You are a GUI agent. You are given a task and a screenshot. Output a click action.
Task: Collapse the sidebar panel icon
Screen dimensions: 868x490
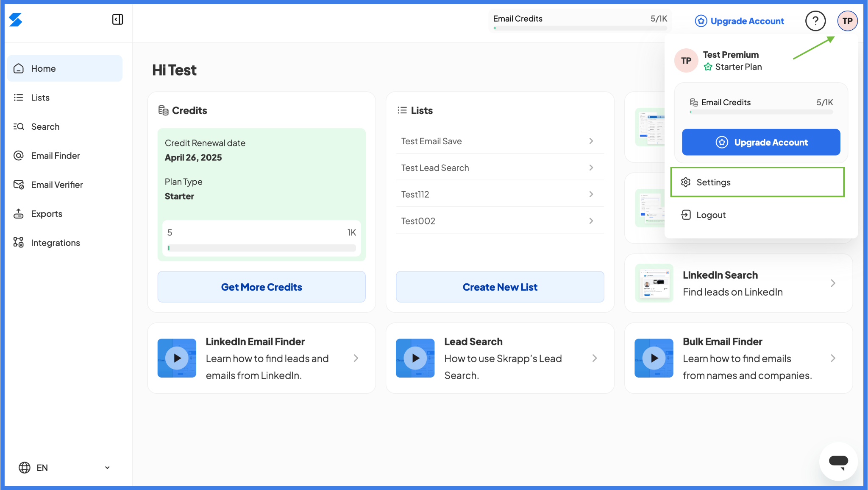pyautogui.click(x=117, y=20)
